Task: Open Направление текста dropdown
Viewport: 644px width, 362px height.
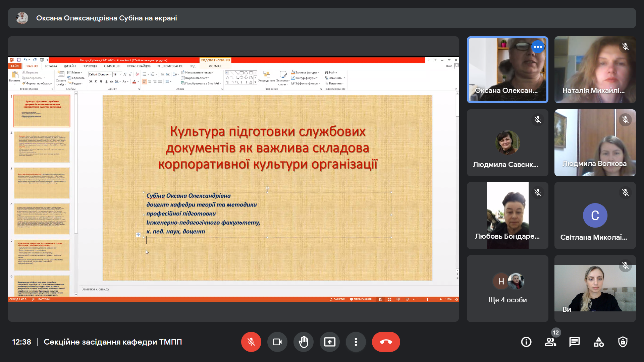Action: 197,72
